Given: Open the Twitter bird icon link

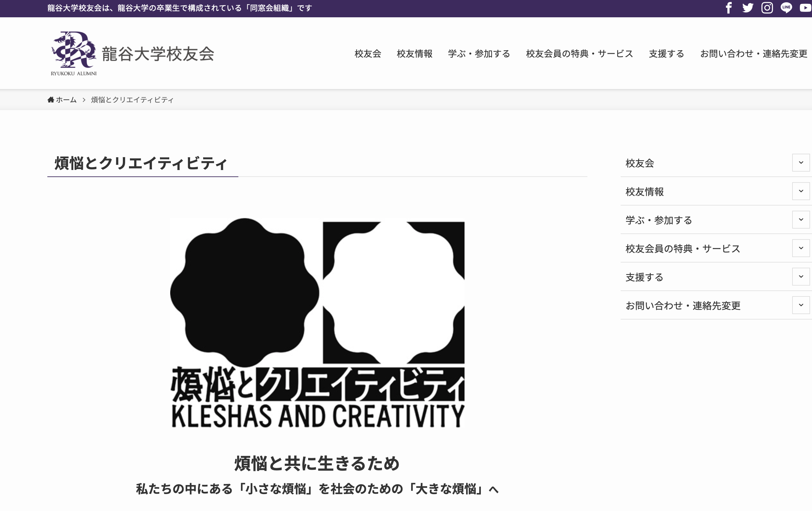Looking at the screenshot, I should 748,8.
